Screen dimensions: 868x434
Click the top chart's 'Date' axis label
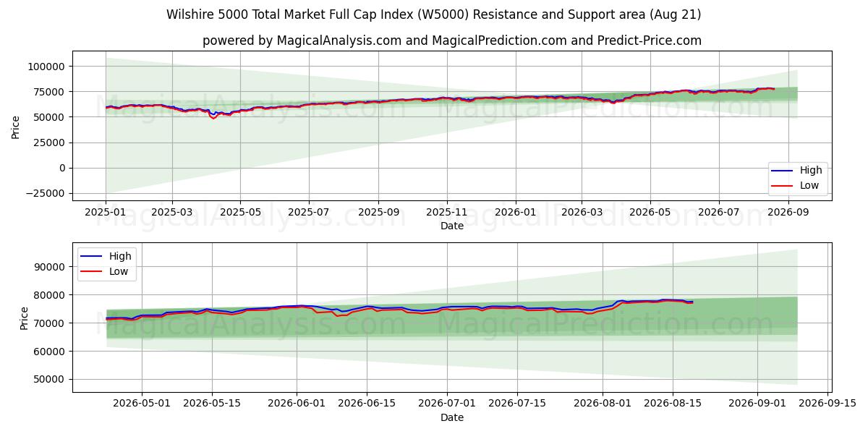(x=451, y=226)
